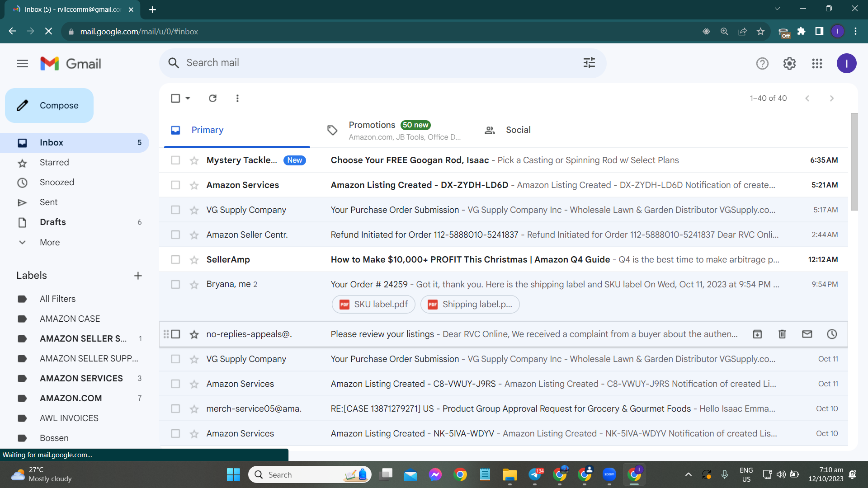Delete the no-replies-appeals email
Viewport: 868px width, 488px height.
coord(782,334)
